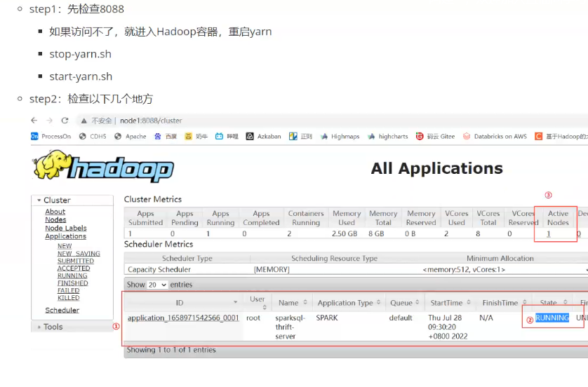Click the Showing 1 to 1 of 1 entries text
This screenshot has width=588, height=387.
pos(171,350)
